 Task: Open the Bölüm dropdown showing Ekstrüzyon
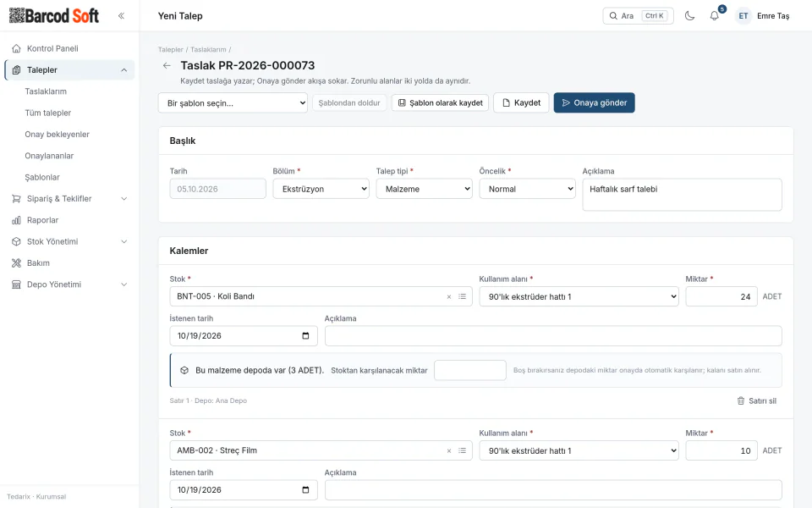click(321, 189)
